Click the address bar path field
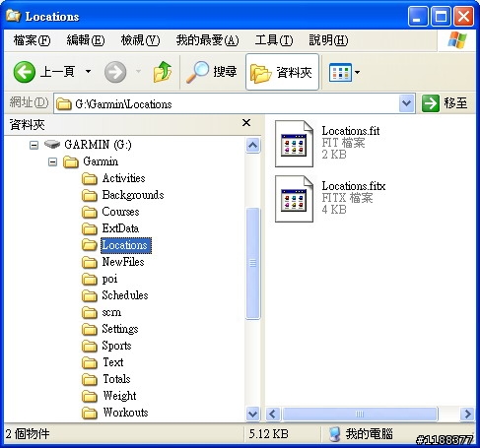 coord(227,104)
